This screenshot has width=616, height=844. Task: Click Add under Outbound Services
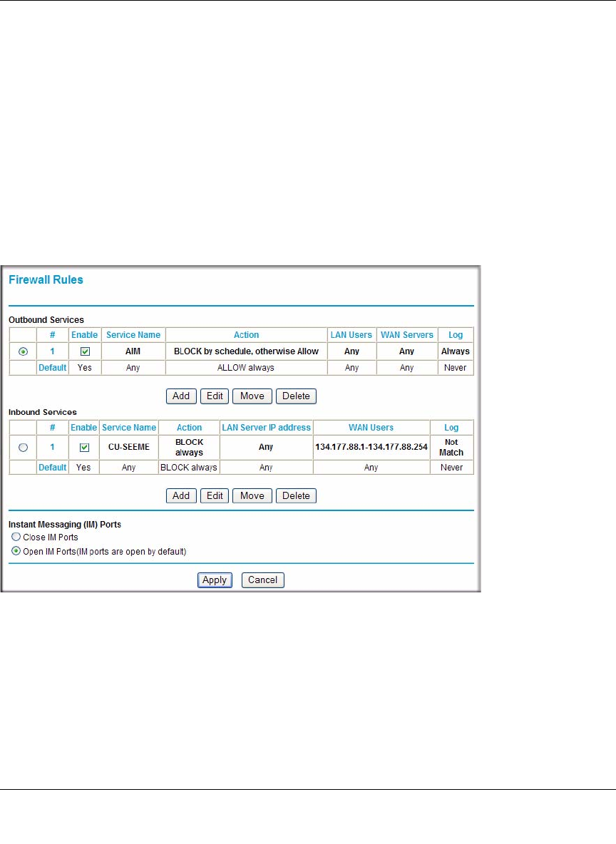(181, 396)
